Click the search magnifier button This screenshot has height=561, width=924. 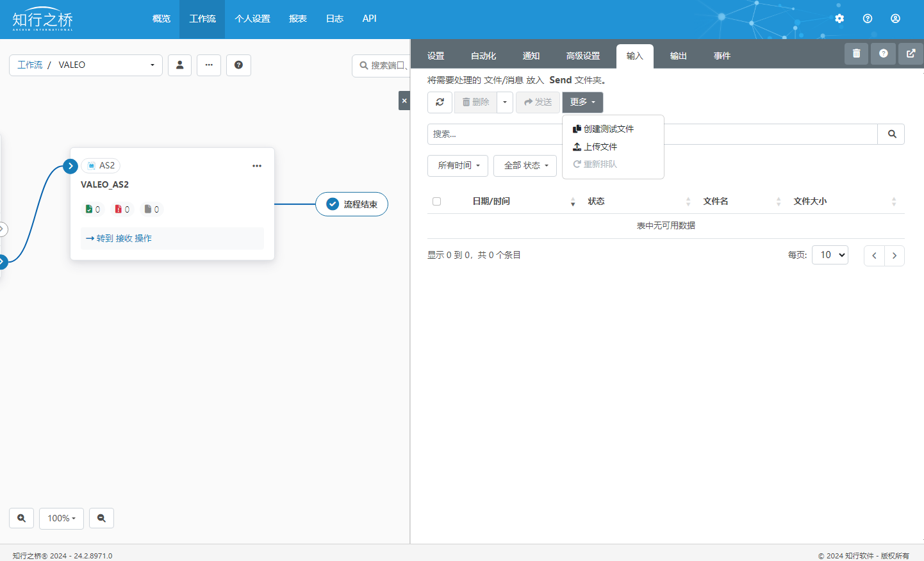coord(891,134)
